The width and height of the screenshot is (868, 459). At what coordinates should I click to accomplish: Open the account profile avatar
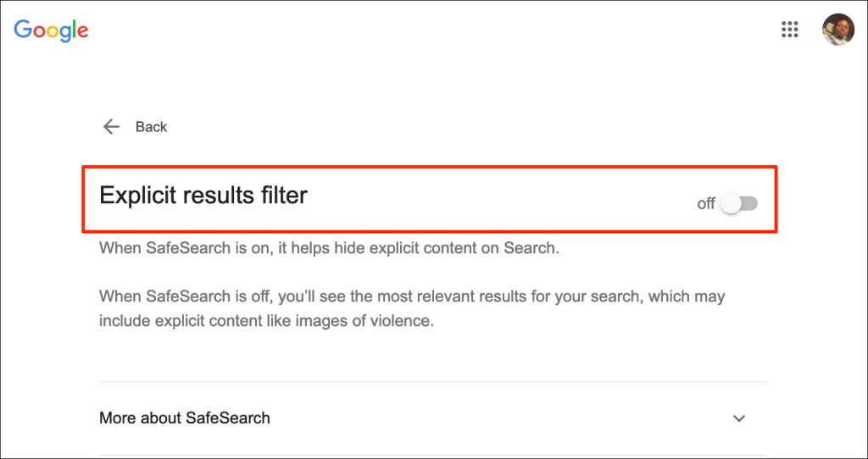pyautogui.click(x=837, y=30)
